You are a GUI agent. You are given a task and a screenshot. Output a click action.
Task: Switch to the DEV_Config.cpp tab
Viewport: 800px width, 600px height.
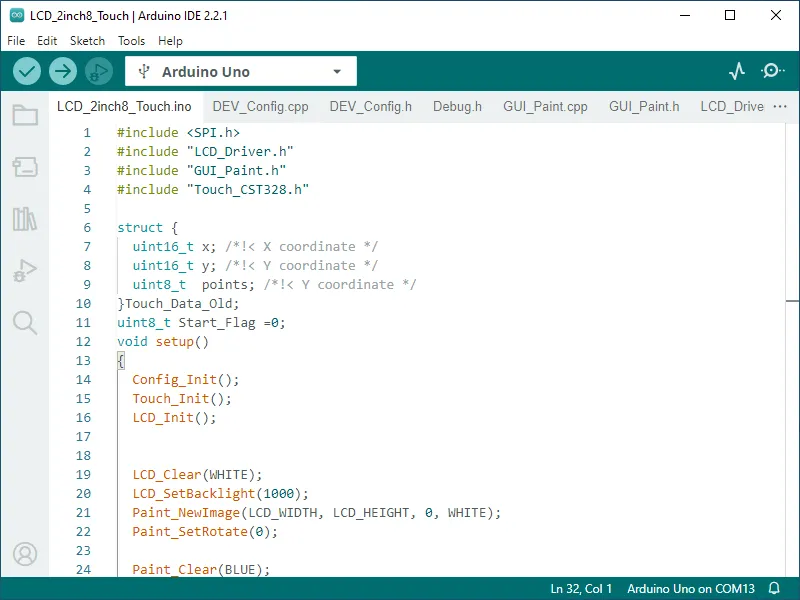coord(260,107)
